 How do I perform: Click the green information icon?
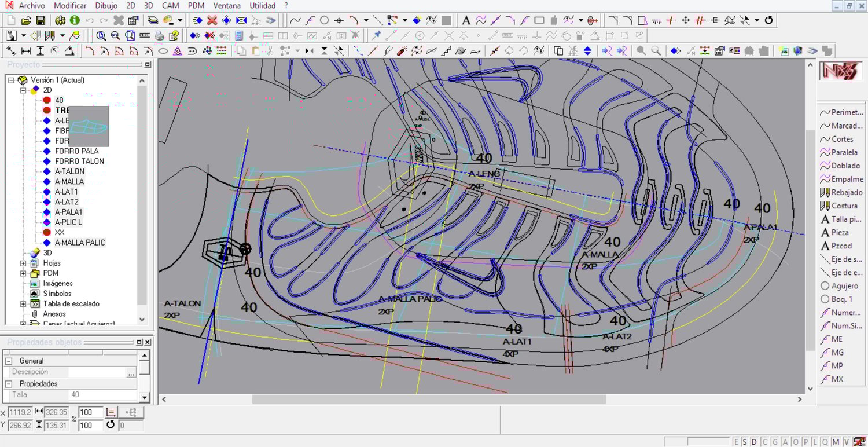click(75, 20)
